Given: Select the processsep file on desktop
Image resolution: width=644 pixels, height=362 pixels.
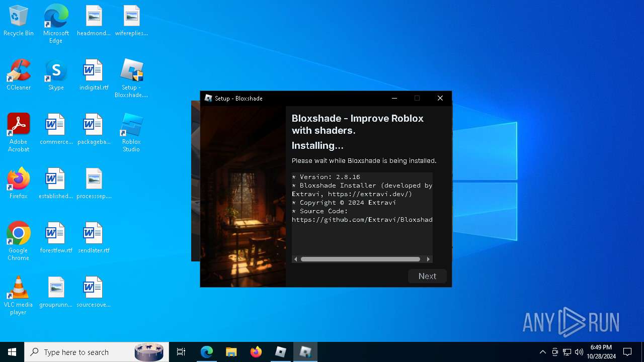Looking at the screenshot, I should tap(94, 184).
